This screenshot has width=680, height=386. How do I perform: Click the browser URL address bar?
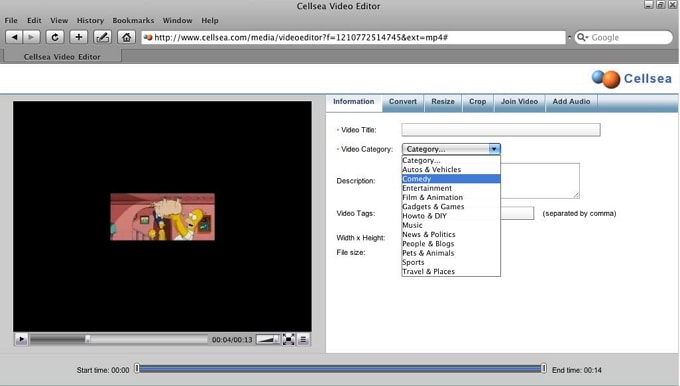353,37
